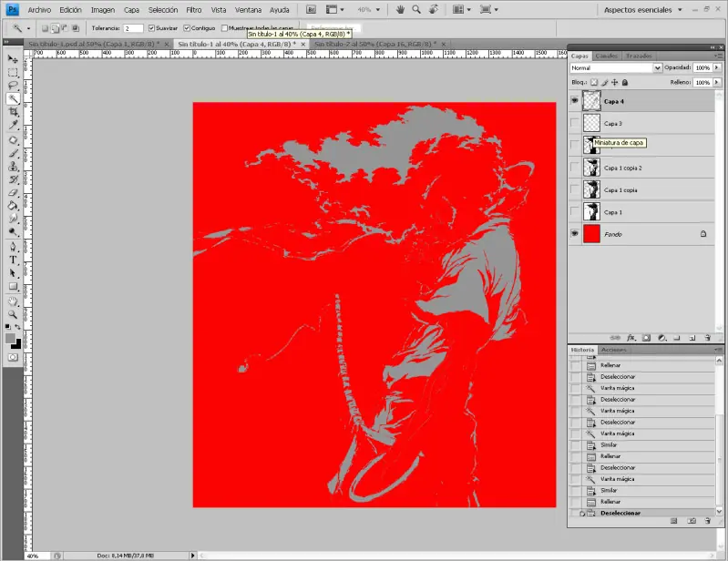Delete current history state
This screenshot has width=728, height=561.
tap(708, 521)
